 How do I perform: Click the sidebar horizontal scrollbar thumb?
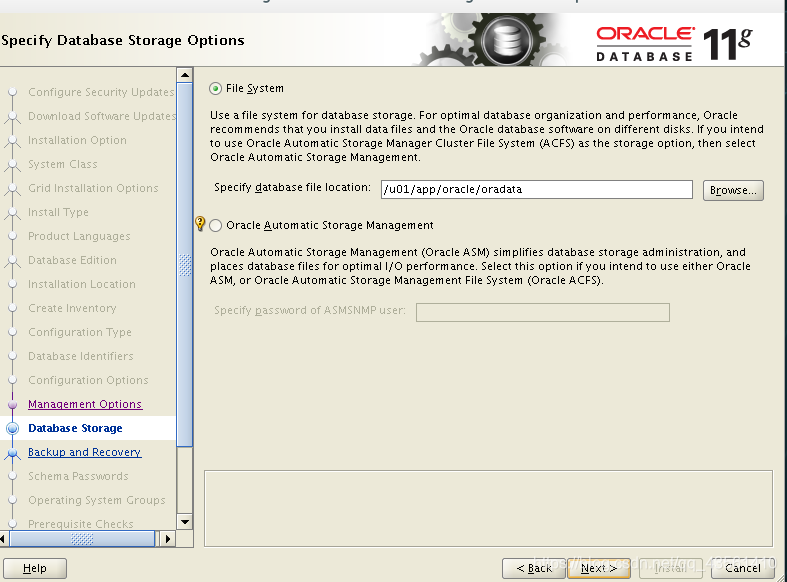point(82,539)
